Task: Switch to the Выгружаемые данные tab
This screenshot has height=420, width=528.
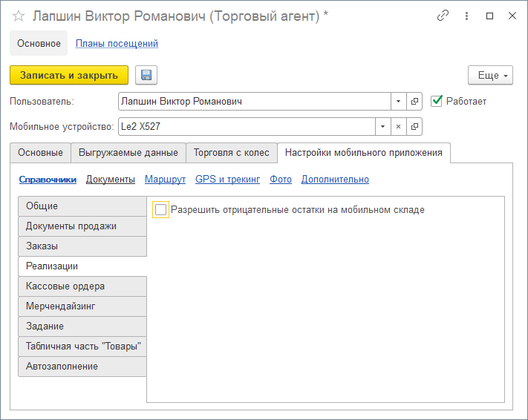Action: click(128, 153)
